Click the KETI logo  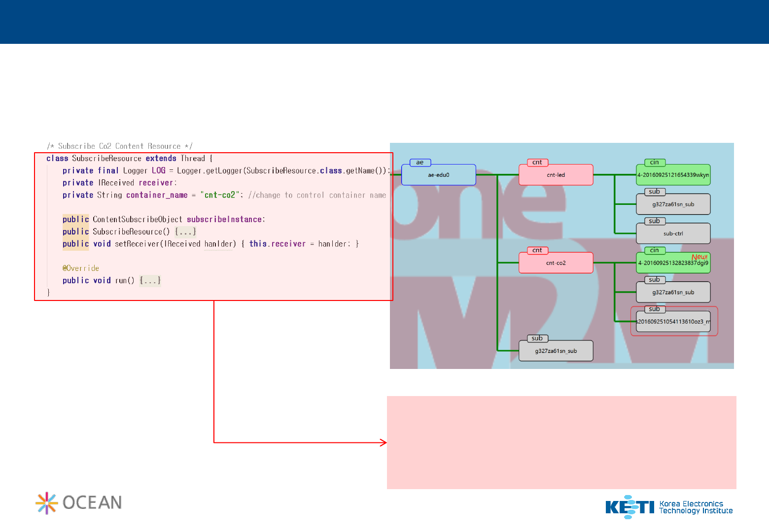(x=630, y=507)
